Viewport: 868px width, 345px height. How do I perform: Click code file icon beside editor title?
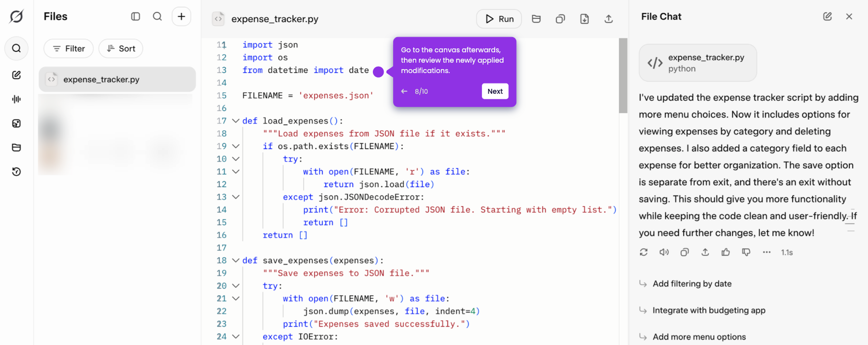point(218,19)
